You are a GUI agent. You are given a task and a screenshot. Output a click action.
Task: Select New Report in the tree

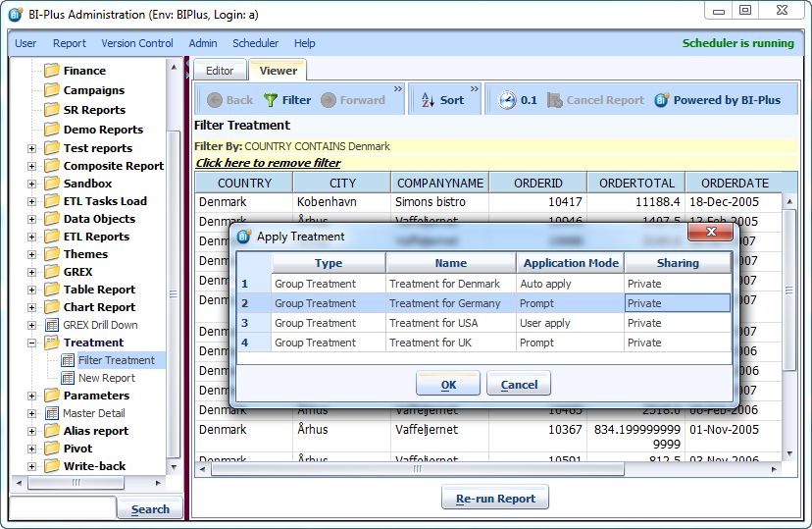tap(106, 378)
